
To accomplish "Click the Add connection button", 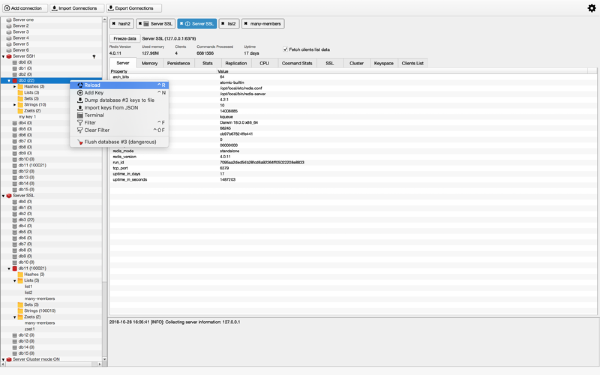I will [x=25, y=8].
